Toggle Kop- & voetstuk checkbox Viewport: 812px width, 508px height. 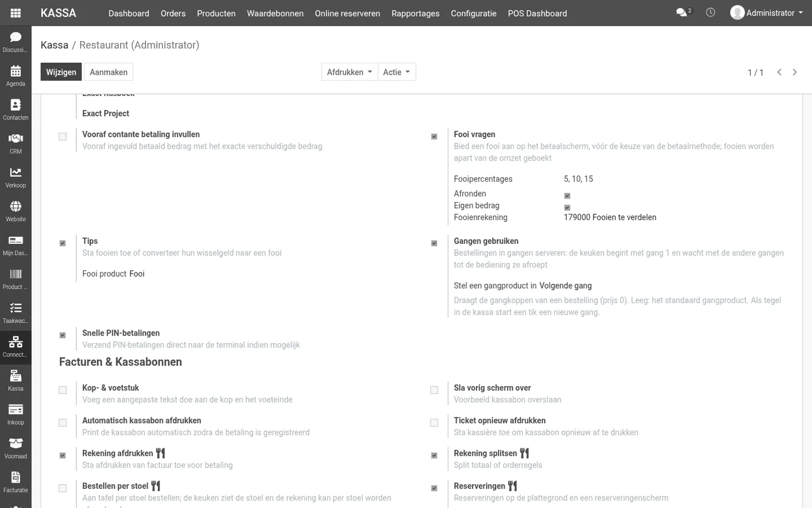point(63,390)
